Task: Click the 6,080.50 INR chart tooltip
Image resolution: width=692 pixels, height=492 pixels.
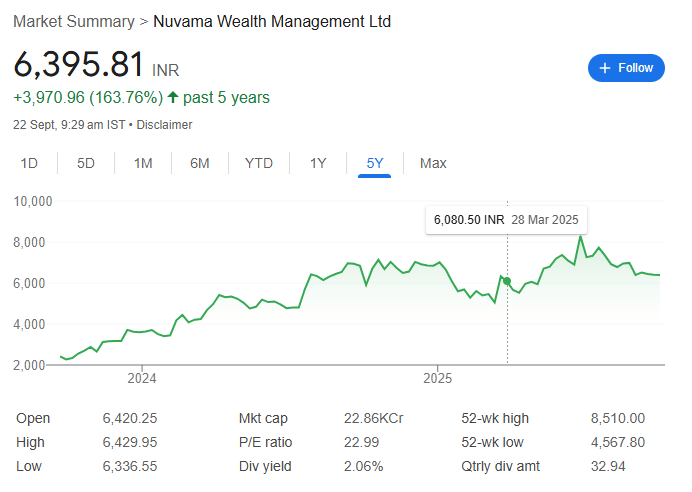Action: pyautogui.click(x=506, y=220)
